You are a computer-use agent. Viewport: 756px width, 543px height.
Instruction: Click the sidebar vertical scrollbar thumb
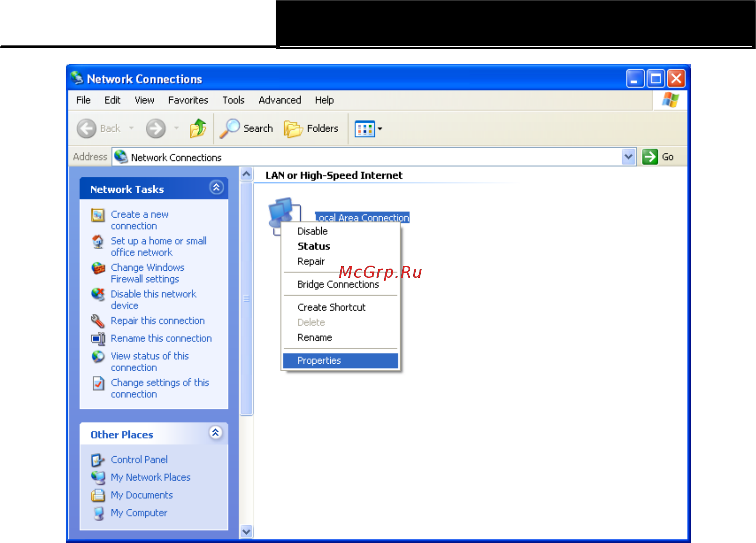(x=246, y=299)
